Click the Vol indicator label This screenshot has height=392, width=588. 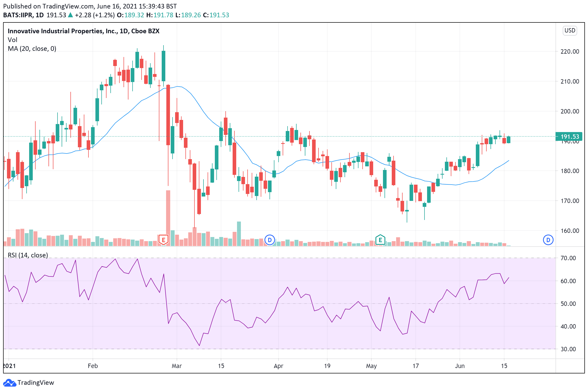(x=12, y=40)
